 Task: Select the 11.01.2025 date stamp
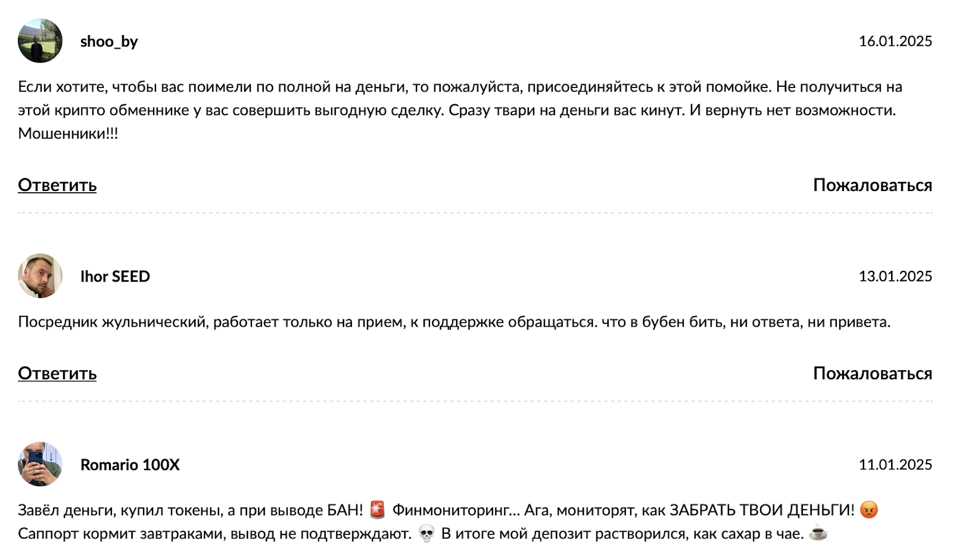click(895, 465)
